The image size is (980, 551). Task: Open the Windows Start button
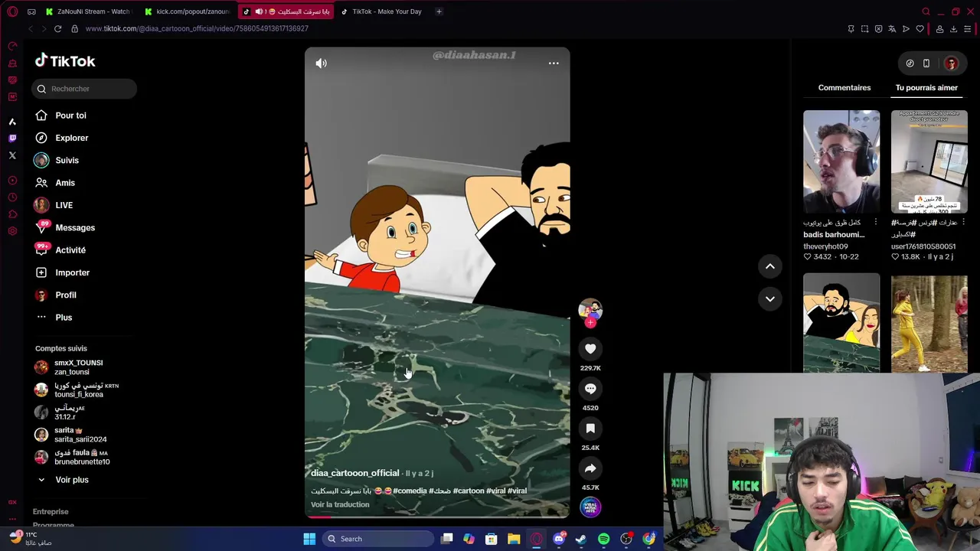[x=309, y=539]
